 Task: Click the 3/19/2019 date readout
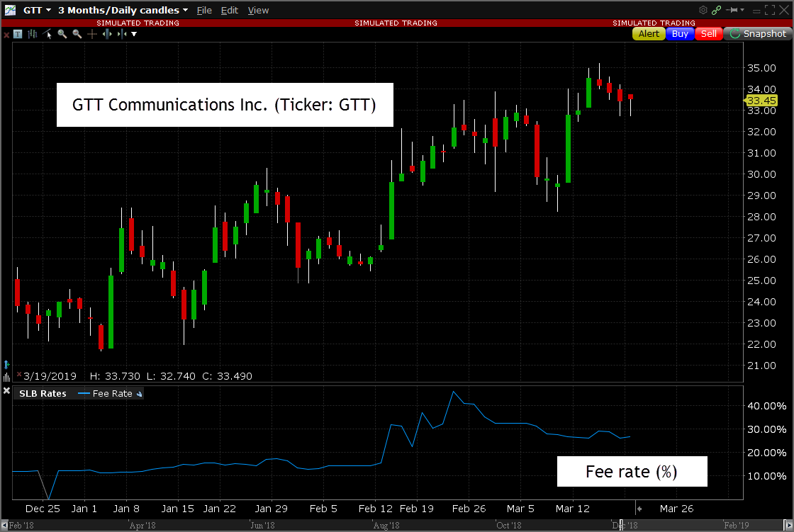pos(50,376)
